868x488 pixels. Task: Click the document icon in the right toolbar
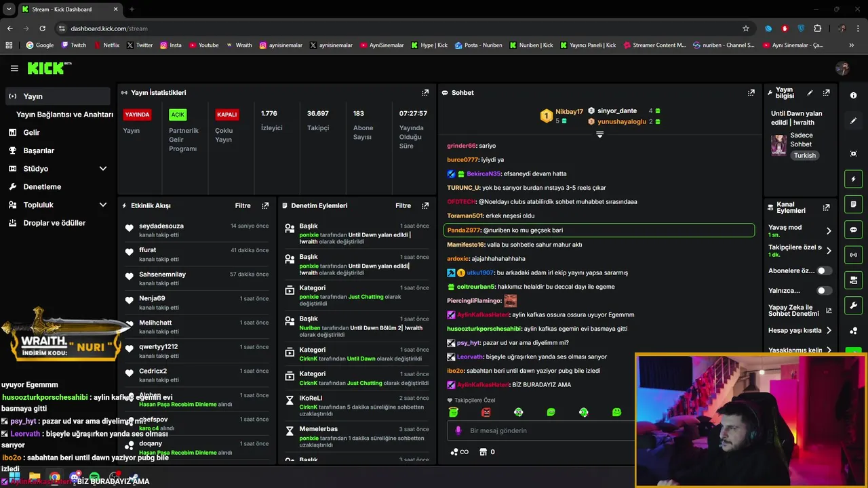coord(853,204)
